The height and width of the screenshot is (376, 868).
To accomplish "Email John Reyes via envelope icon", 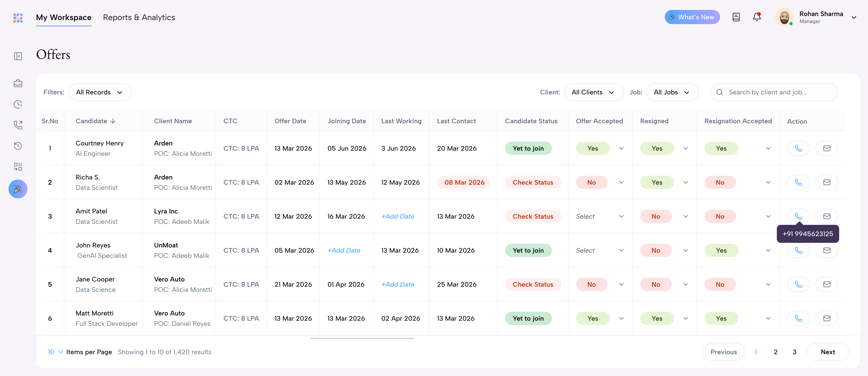I will click(827, 250).
